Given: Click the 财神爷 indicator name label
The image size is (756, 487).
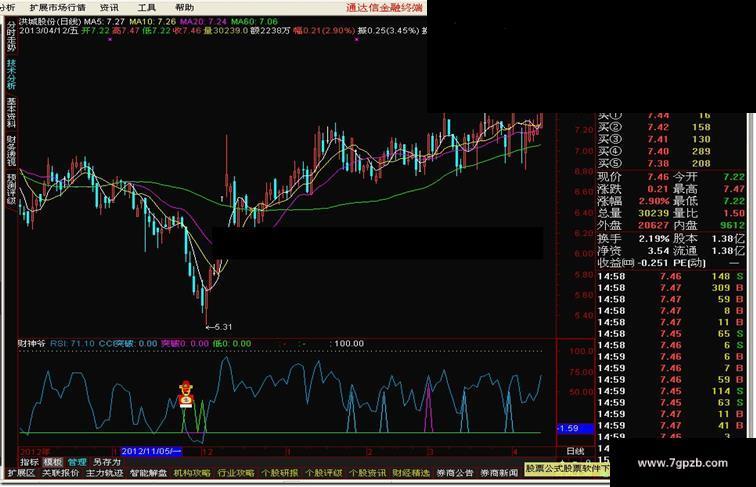Looking at the screenshot, I should (x=32, y=344).
